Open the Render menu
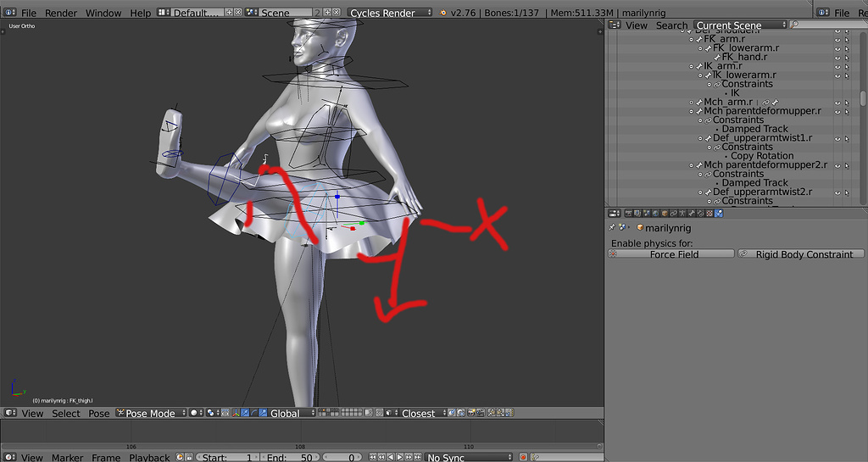 61,13
